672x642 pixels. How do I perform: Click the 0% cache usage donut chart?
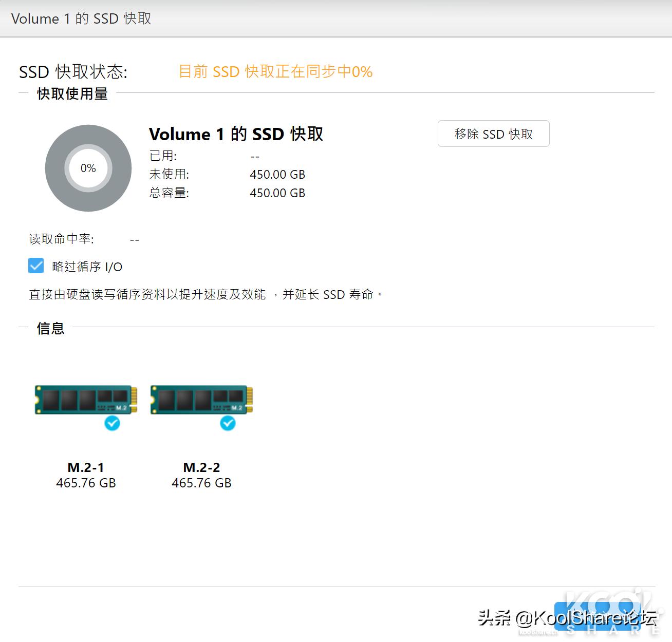[x=88, y=168]
